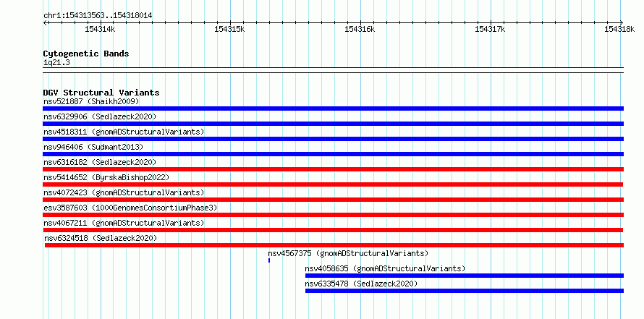Screen dimensions: 644x319
Task: Click the red bar under nsv4067211
Action: point(333,230)
